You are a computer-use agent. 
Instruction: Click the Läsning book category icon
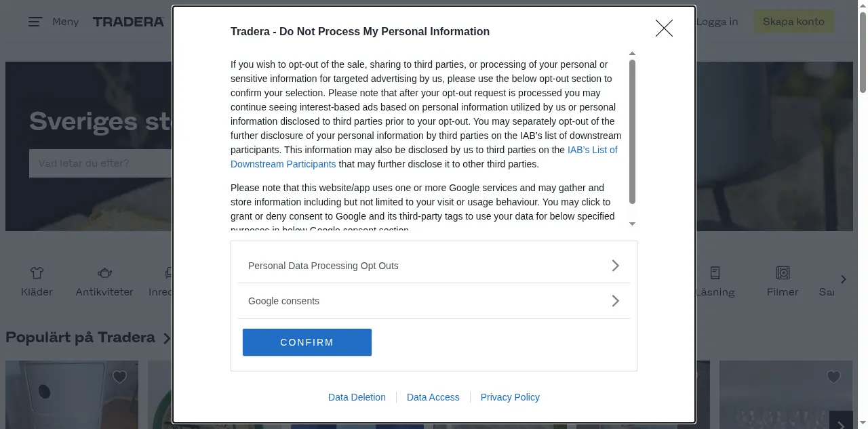[x=715, y=272]
